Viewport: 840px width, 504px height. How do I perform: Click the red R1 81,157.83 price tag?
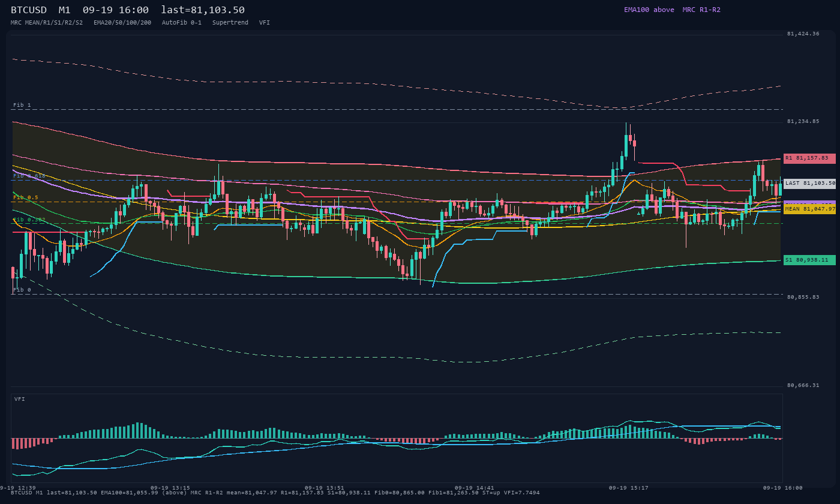click(x=809, y=158)
